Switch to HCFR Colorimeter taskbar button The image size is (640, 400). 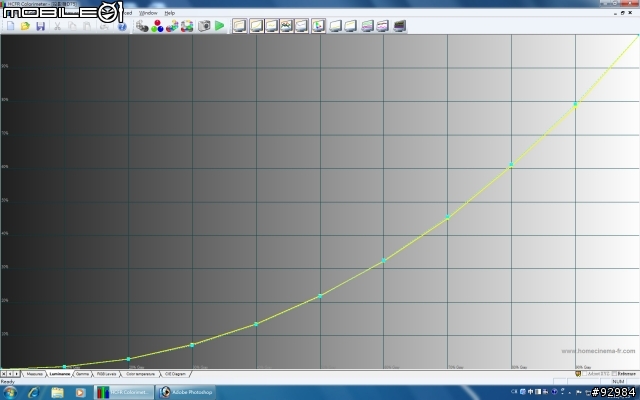click(124, 392)
